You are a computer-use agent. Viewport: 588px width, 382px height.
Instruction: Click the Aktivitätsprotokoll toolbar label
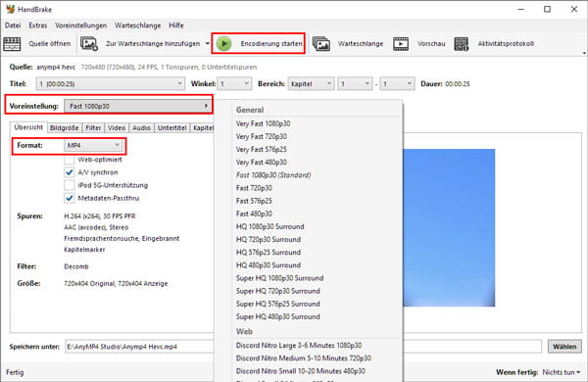pos(506,43)
